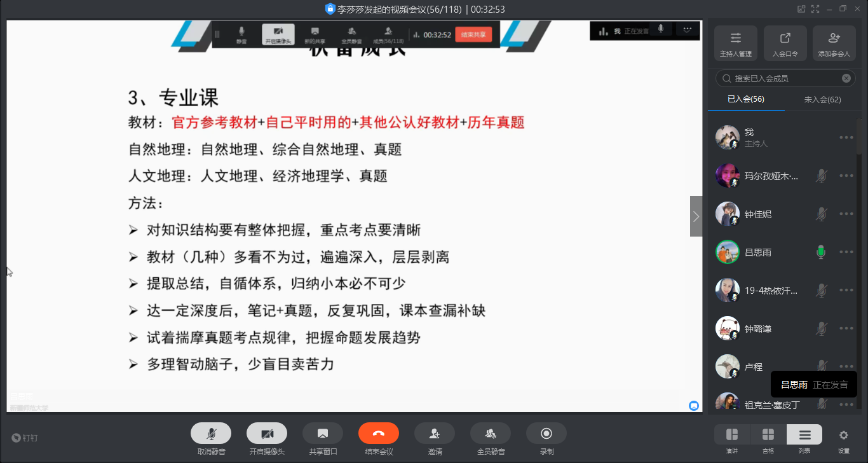Click the 共享窗口 share window icon
Image resolution: width=868 pixels, height=463 pixels.
coord(322,434)
